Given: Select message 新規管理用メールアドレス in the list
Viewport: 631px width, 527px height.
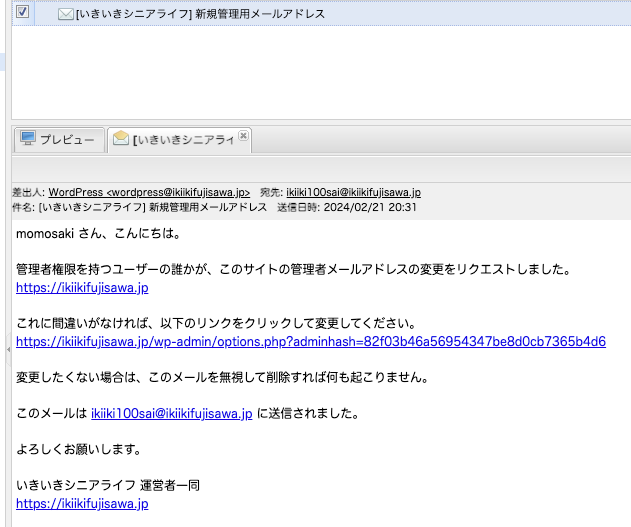Looking at the screenshot, I should click(x=322, y=14).
